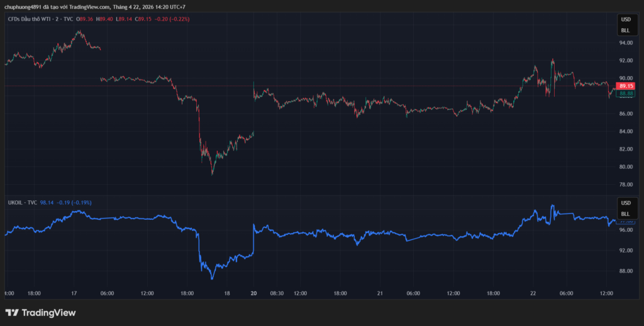Click the open value O89.36
644x326 pixels.
(x=85, y=19)
